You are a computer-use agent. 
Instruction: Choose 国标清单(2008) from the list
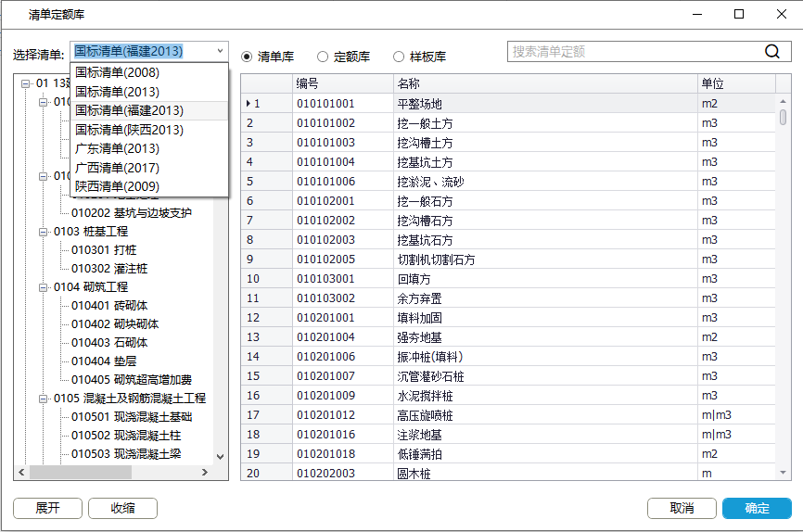pyautogui.click(x=149, y=72)
